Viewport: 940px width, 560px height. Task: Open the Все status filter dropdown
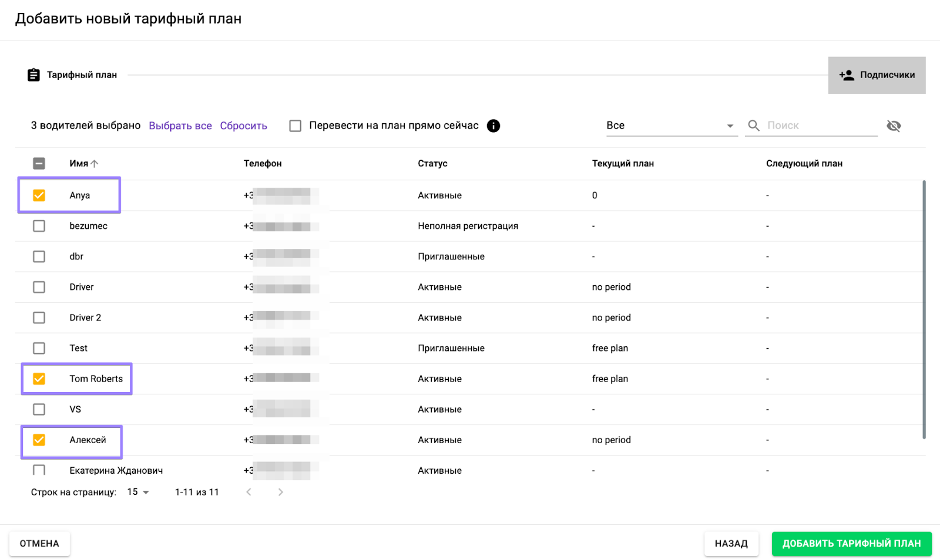[x=671, y=126]
